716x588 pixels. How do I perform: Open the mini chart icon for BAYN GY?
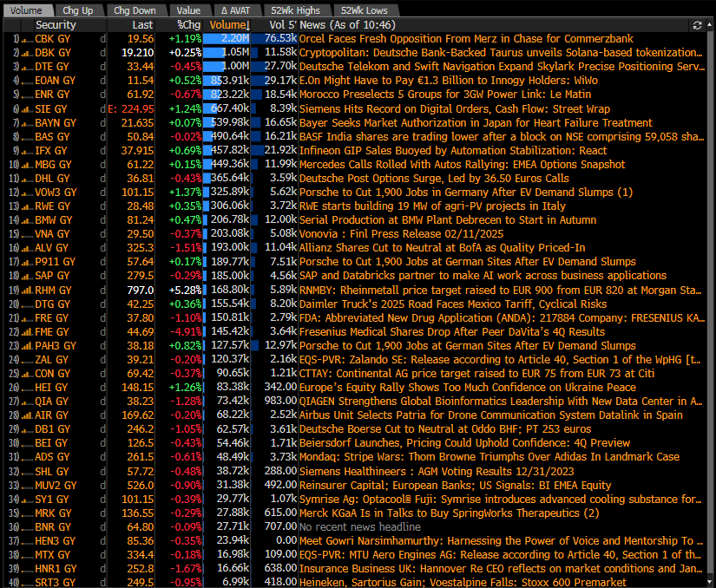pyautogui.click(x=28, y=122)
